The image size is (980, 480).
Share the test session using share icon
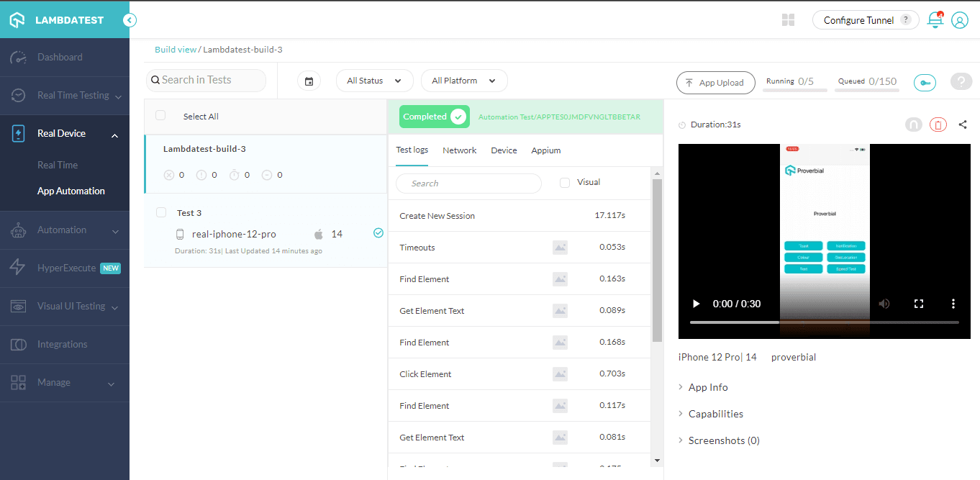963,124
